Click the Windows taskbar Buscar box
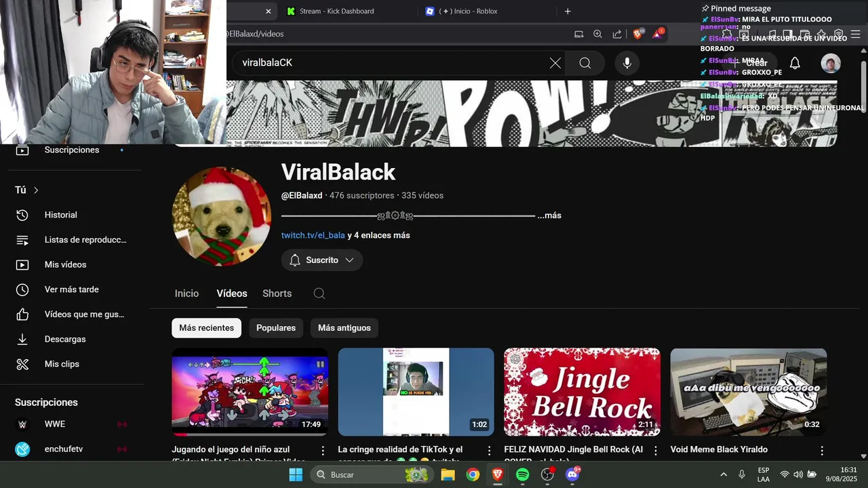 (372, 474)
